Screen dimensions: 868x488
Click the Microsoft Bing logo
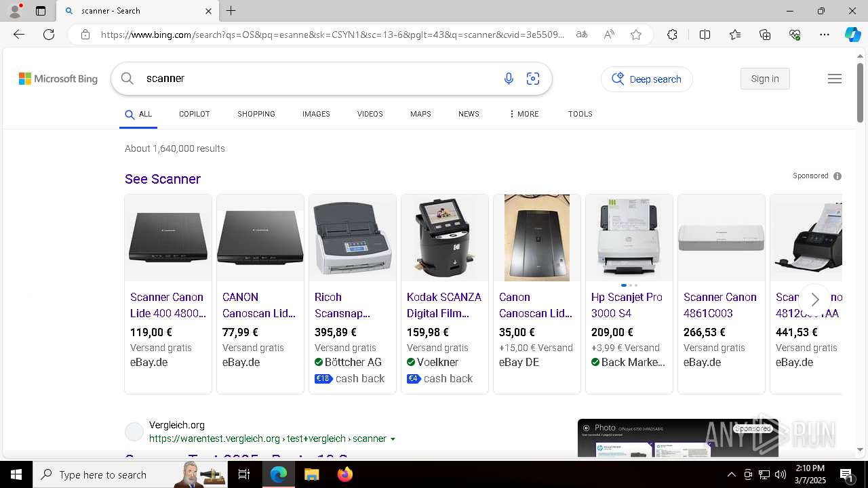[58, 79]
